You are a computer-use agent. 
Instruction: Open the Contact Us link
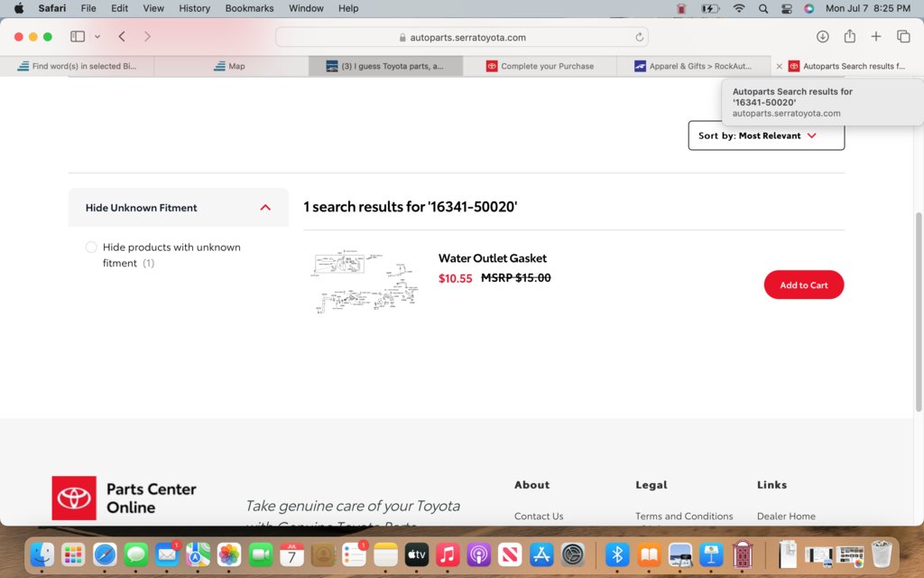pyautogui.click(x=539, y=516)
